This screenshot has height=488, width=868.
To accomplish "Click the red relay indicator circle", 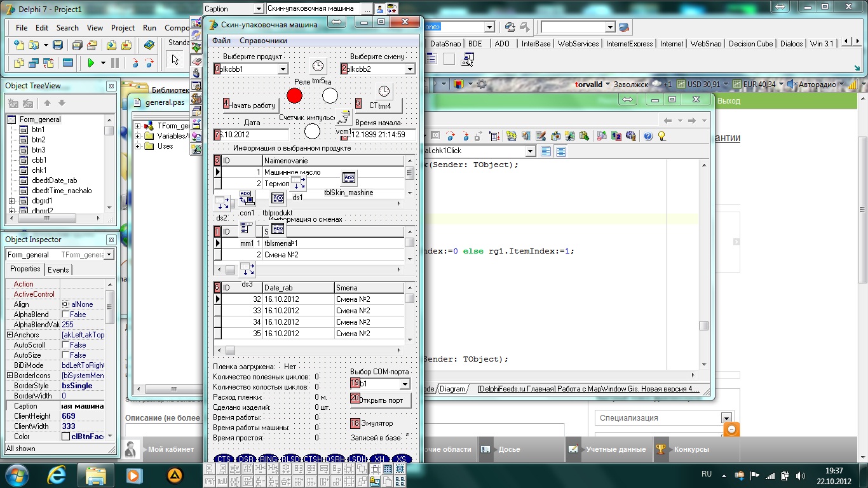I will (x=294, y=95).
